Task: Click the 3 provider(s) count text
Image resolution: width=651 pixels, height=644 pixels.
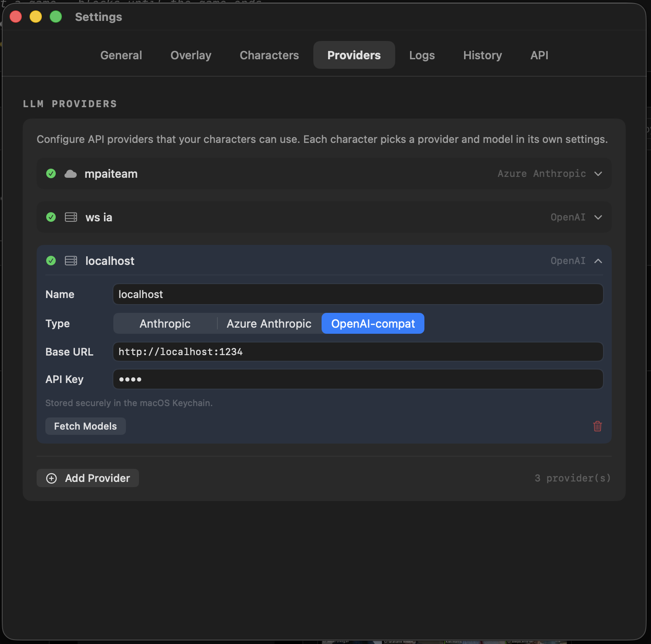Action: pos(573,478)
